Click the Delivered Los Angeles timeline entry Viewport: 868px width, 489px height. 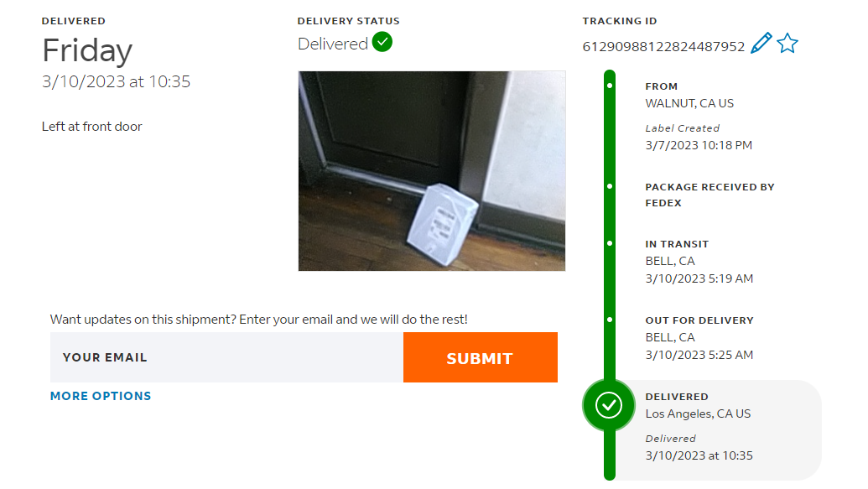698,414
